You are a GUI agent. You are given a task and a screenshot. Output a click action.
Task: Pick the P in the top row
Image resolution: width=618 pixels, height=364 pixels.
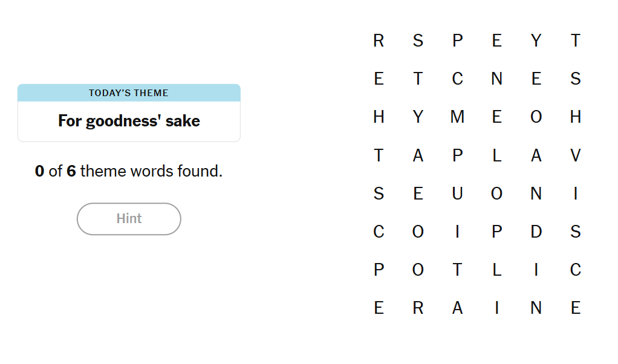457,41
